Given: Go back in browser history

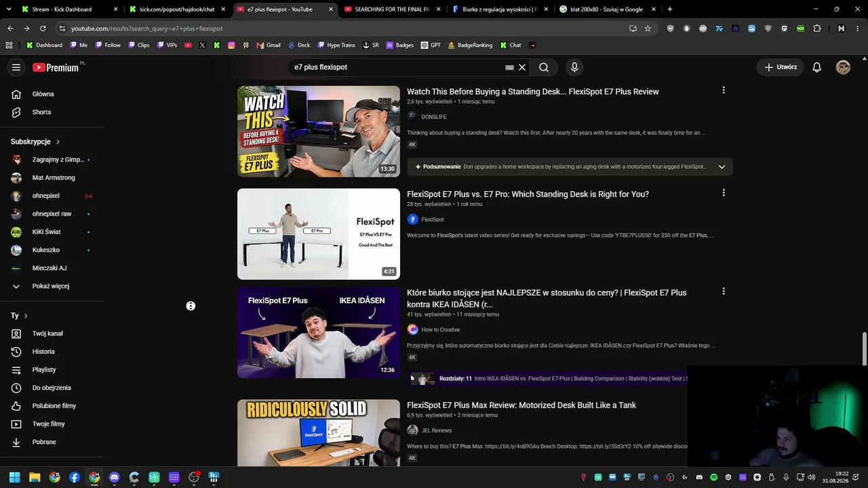Looking at the screenshot, I should [x=10, y=28].
